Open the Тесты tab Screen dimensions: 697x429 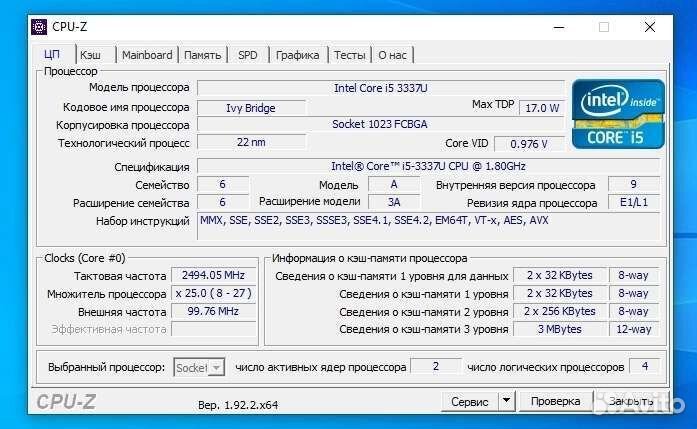pos(350,55)
